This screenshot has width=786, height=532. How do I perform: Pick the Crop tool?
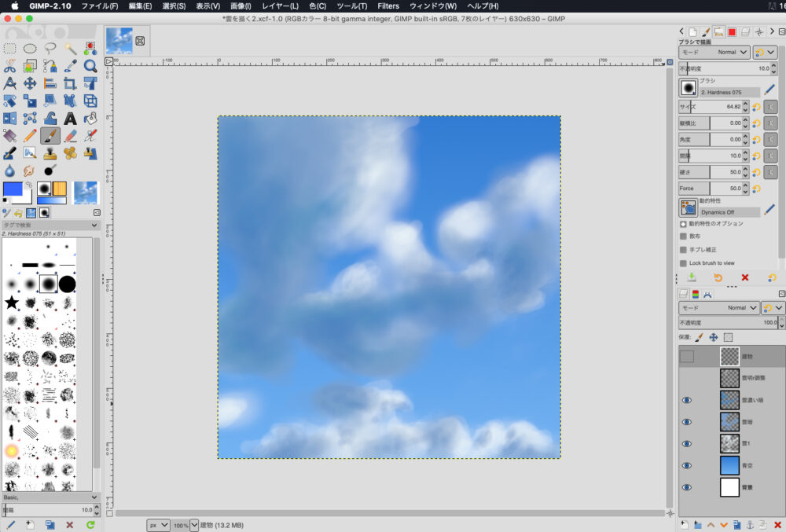[70, 83]
